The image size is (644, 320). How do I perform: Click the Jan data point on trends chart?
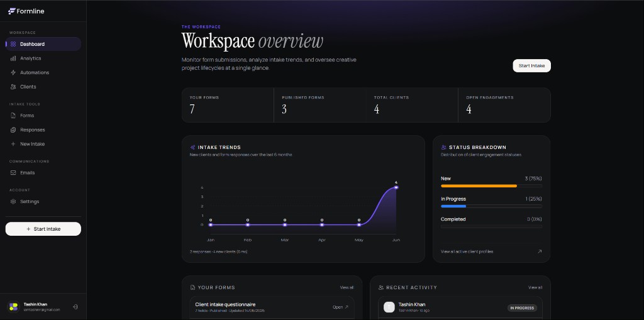[211, 224]
